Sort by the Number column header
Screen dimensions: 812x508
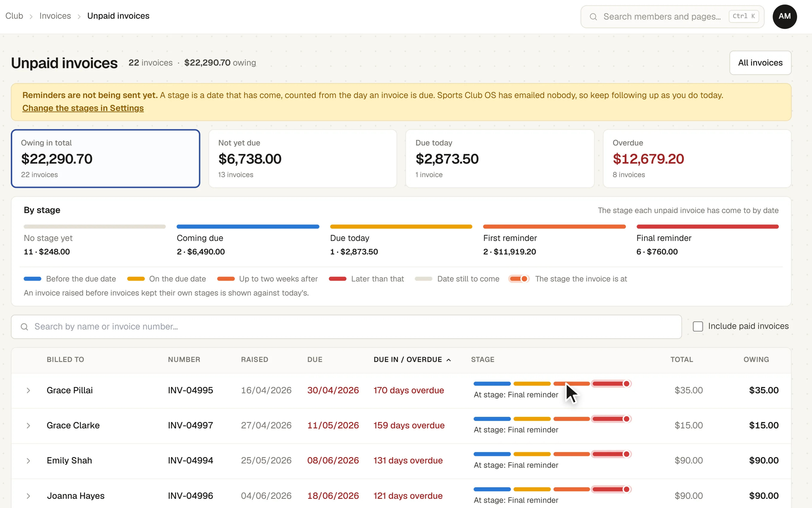point(184,359)
